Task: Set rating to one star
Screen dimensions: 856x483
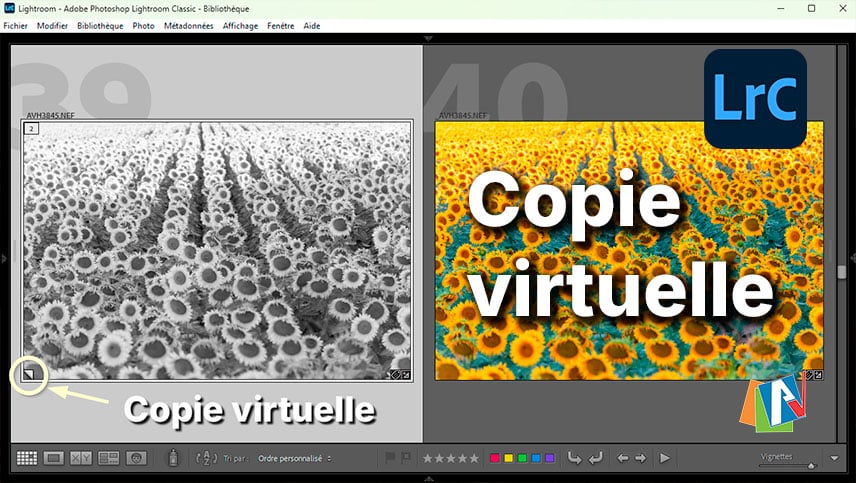Action: click(x=427, y=458)
